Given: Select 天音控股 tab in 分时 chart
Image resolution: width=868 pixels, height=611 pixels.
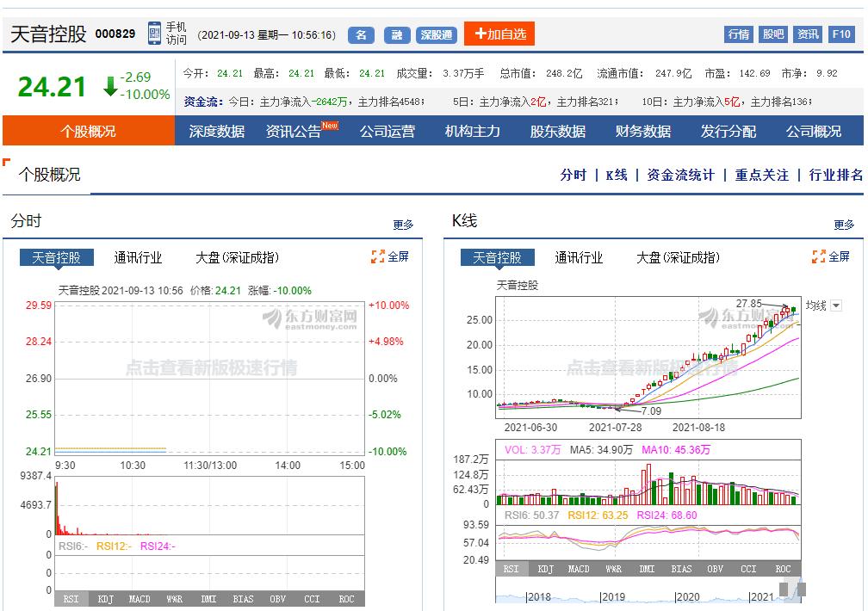Looking at the screenshot, I should point(57,257).
